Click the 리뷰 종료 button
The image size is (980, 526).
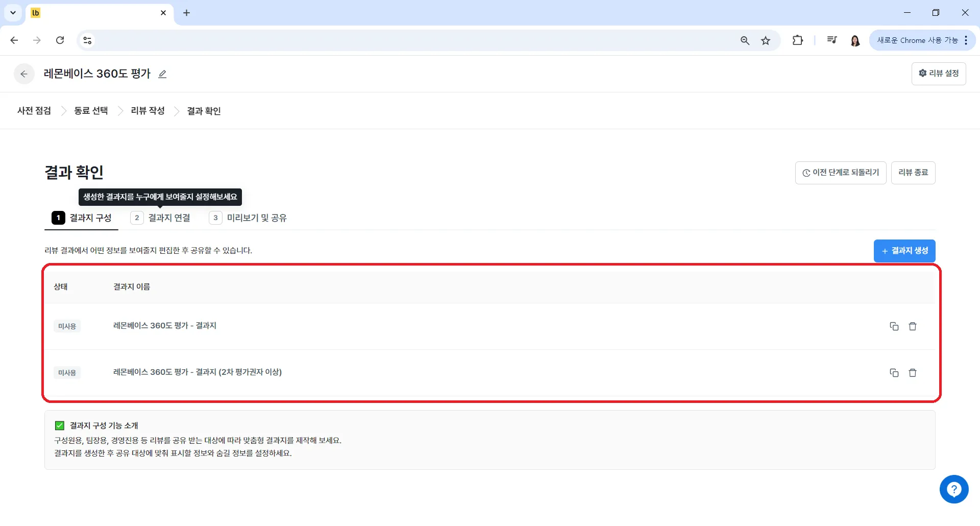913,173
